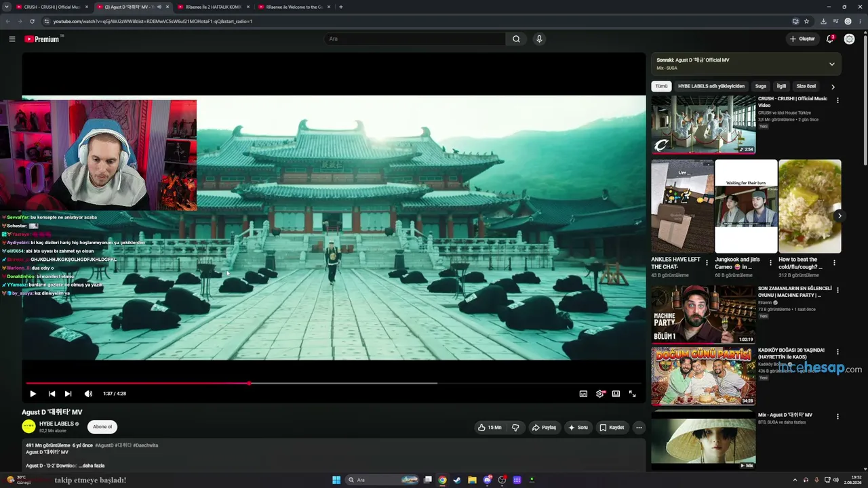
Task: Open Discord from taskbar
Action: click(487, 480)
